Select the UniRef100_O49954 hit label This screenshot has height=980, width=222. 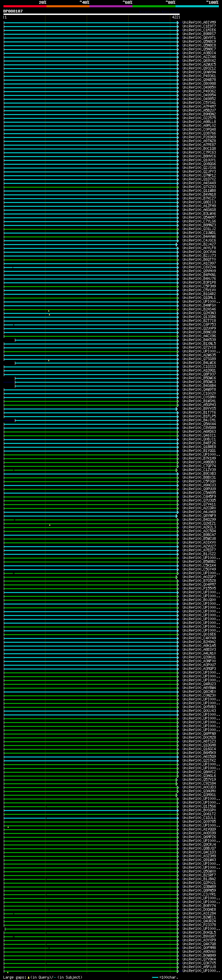pos(199,95)
